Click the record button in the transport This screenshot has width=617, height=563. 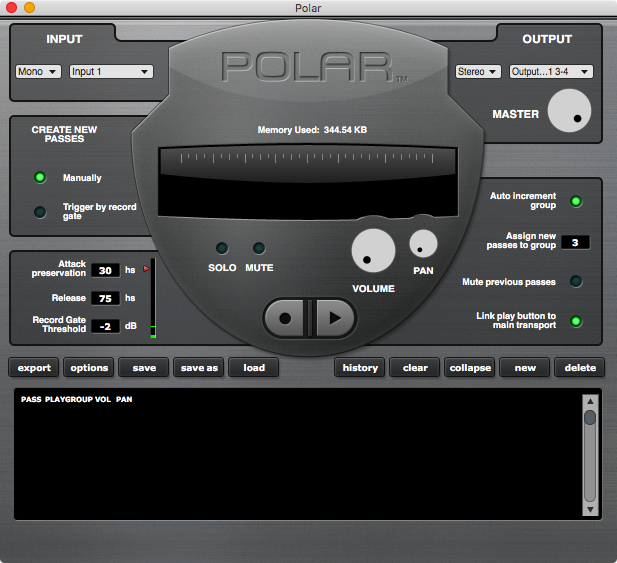coord(285,318)
